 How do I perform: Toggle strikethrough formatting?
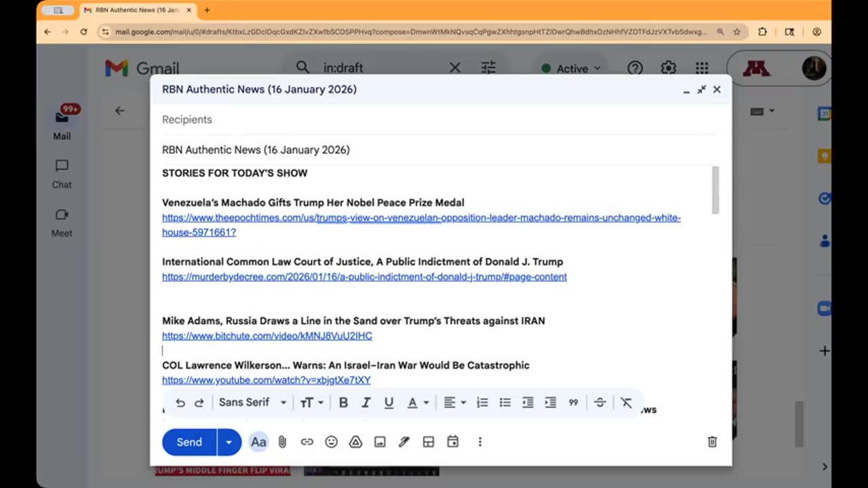click(x=599, y=403)
